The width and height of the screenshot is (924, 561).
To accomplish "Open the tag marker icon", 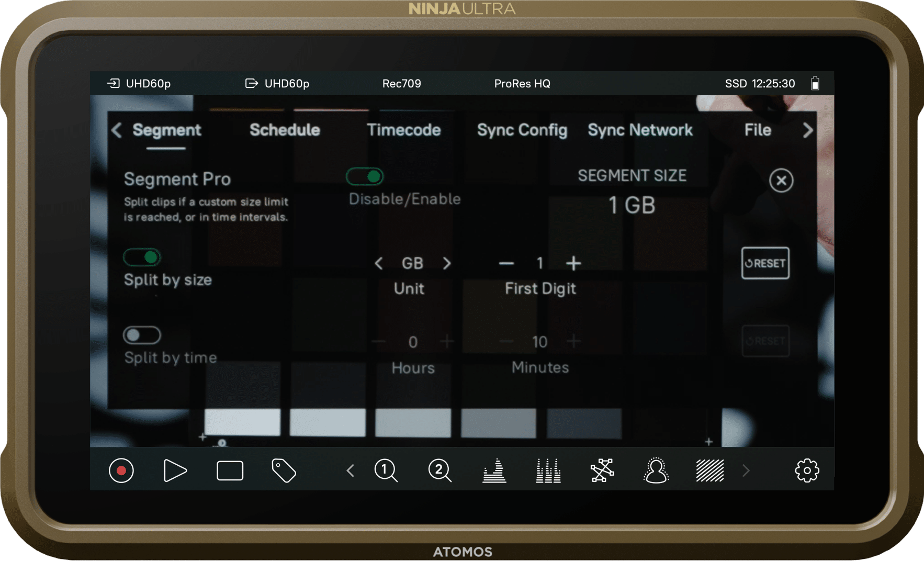I will pos(284,470).
